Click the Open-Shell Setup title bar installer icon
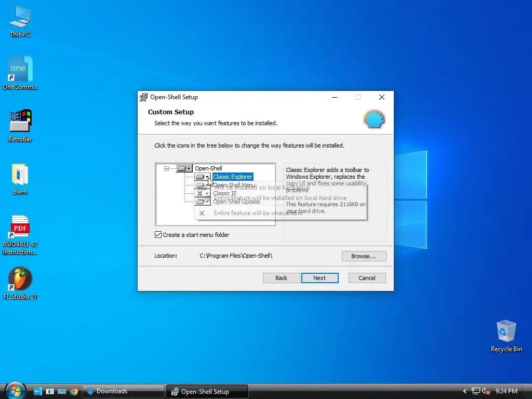This screenshot has height=399, width=532. pyautogui.click(x=144, y=97)
